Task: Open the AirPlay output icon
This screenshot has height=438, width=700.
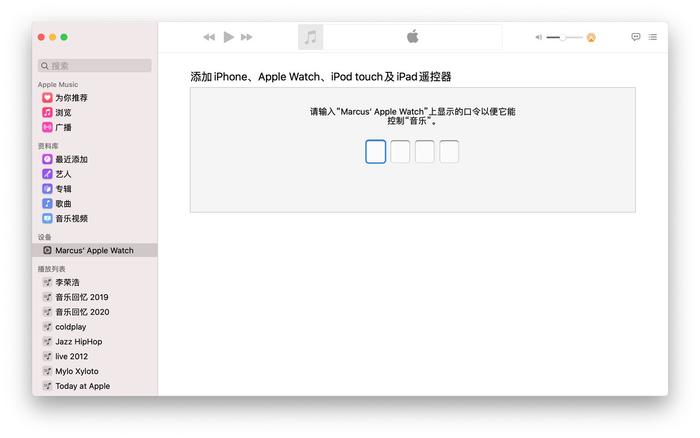Action: coord(591,38)
